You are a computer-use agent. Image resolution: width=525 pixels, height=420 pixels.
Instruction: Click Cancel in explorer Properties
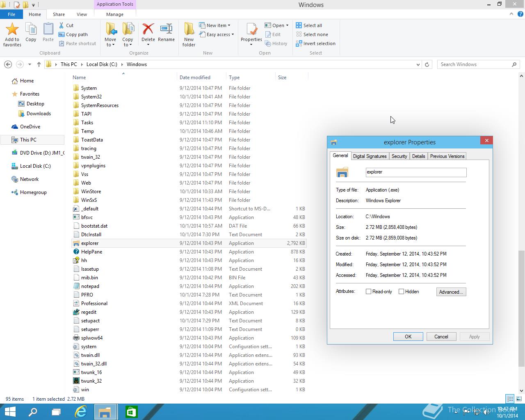point(441,337)
